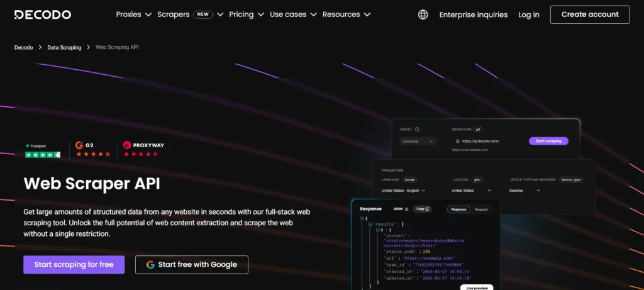Collapse the "results" JSON node
The image size is (644, 290).
tap(370, 225)
